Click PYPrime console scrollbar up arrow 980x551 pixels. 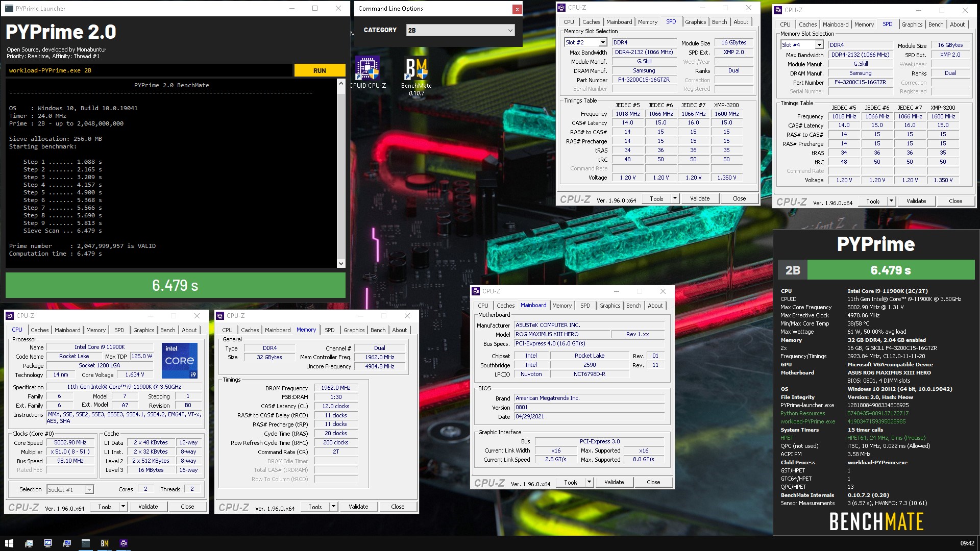pos(341,84)
